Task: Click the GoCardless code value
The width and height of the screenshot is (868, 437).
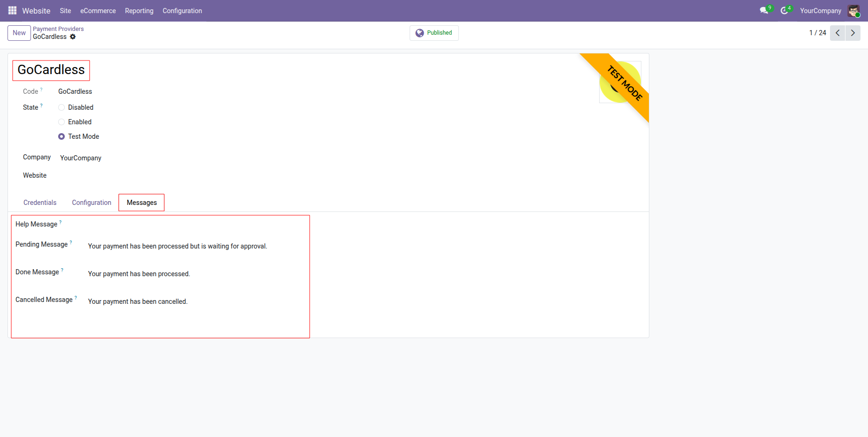Action: pos(75,91)
